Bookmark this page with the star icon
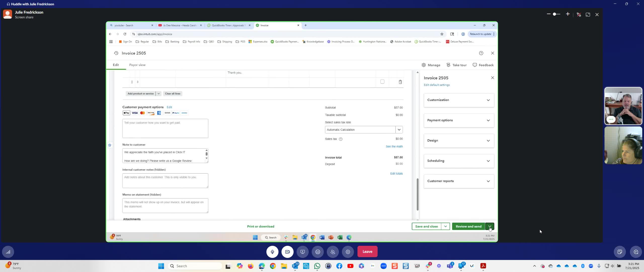 click(441, 34)
